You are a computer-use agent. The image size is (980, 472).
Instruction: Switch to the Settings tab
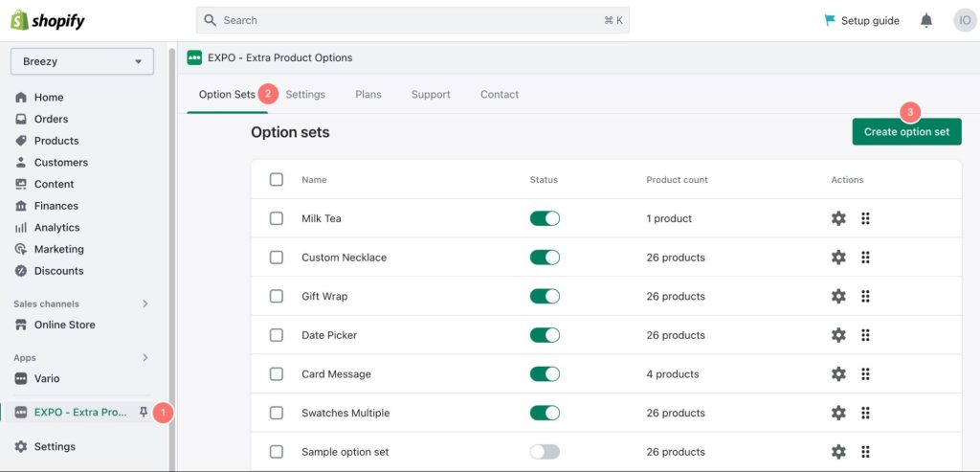coord(305,95)
